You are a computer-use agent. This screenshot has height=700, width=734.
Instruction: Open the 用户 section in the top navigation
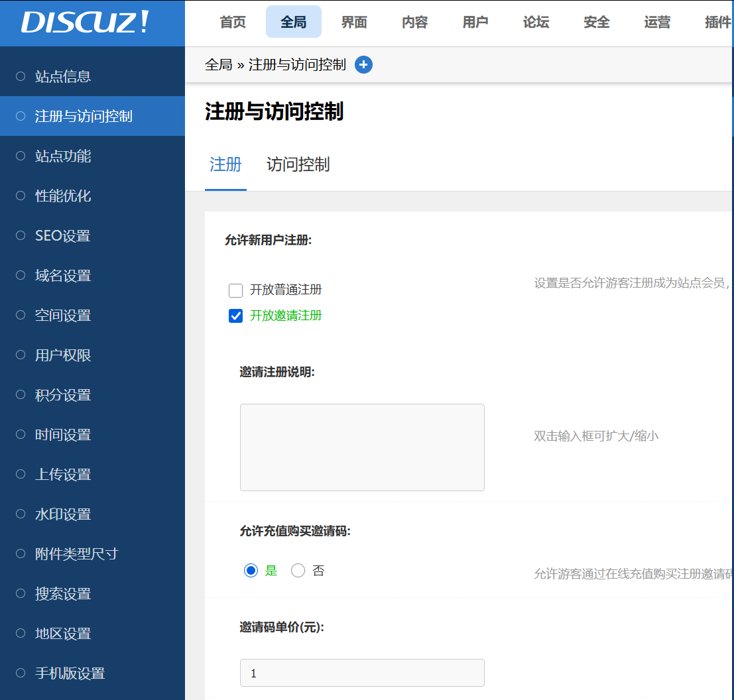475,22
